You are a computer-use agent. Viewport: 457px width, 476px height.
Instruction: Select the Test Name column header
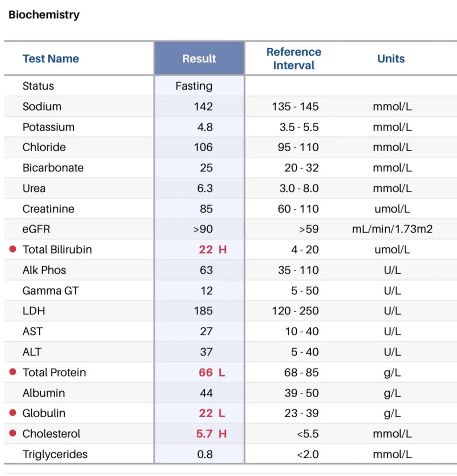click(x=51, y=58)
